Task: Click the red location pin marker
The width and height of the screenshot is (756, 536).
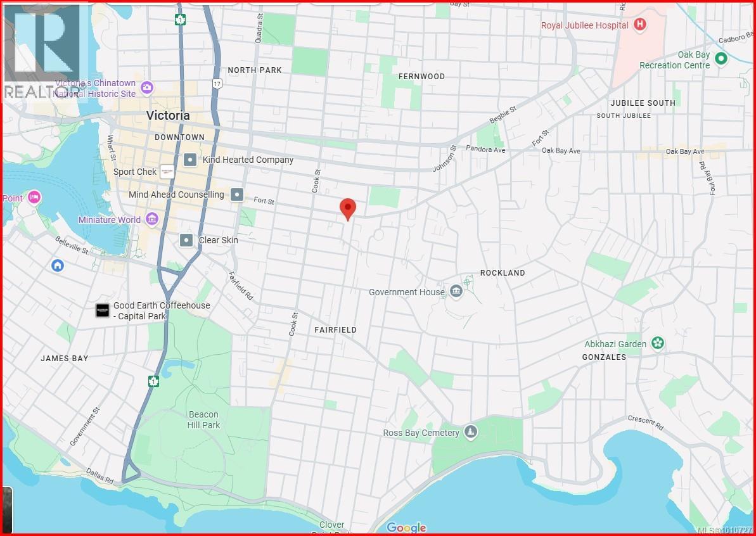Action: pyautogui.click(x=348, y=208)
